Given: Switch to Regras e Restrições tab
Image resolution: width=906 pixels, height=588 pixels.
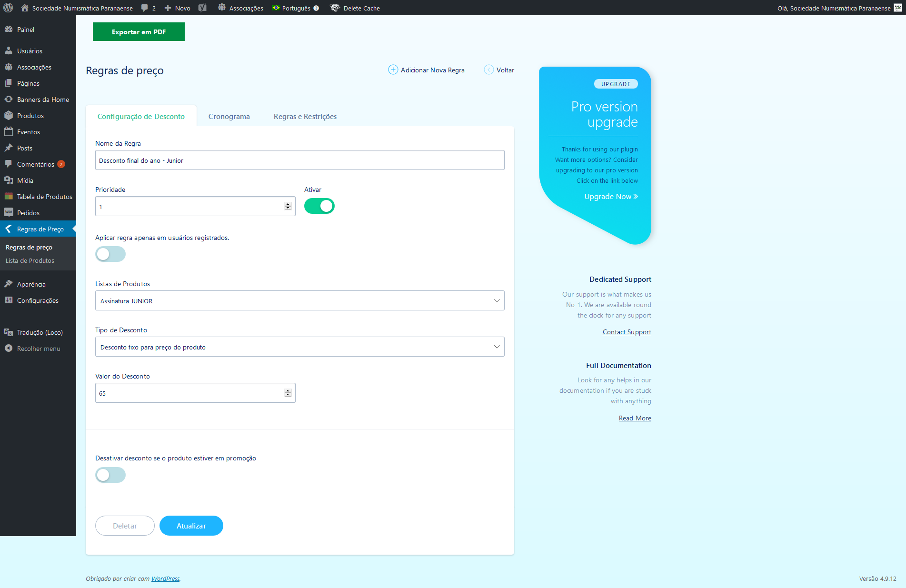Looking at the screenshot, I should click(305, 116).
